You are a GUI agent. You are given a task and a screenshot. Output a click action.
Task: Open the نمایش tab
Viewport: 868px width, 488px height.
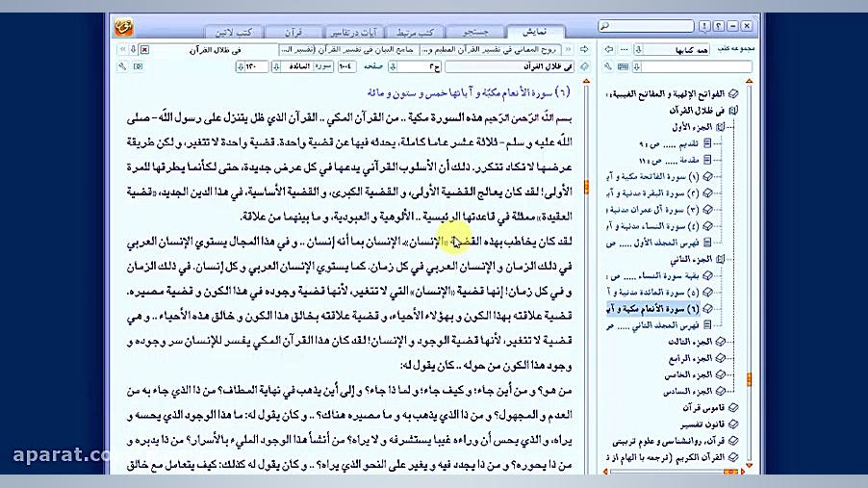coord(535,32)
